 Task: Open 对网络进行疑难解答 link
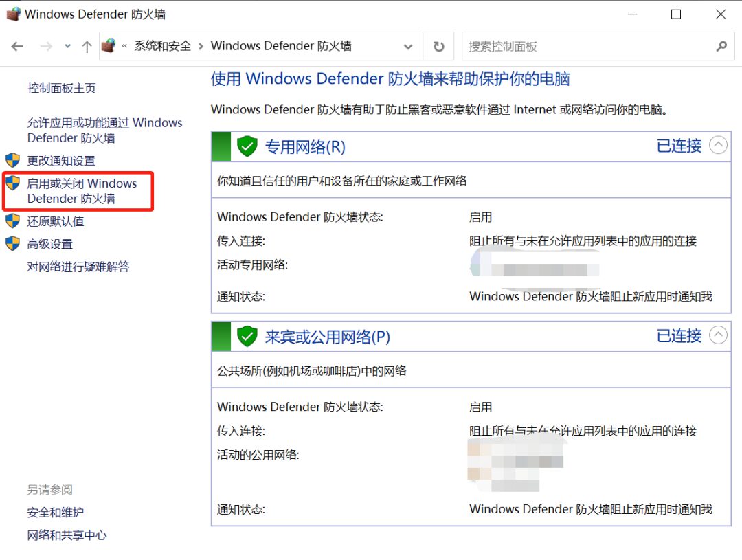pyautogui.click(x=78, y=267)
